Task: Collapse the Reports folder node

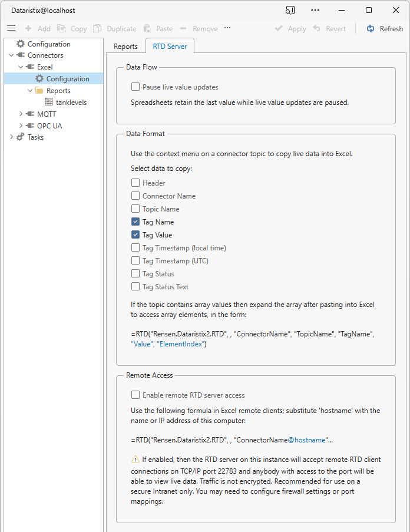Action: (x=30, y=91)
